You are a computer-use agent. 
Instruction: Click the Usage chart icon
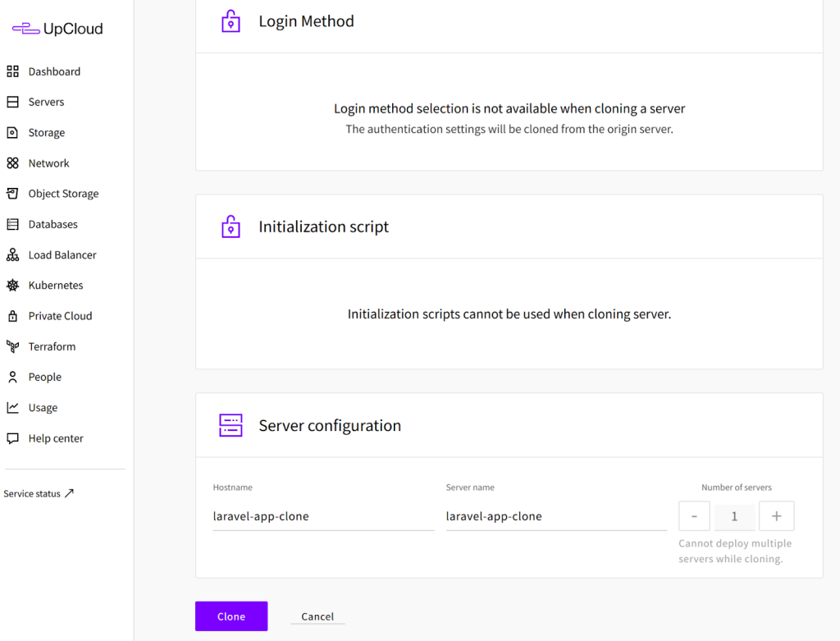click(x=12, y=408)
